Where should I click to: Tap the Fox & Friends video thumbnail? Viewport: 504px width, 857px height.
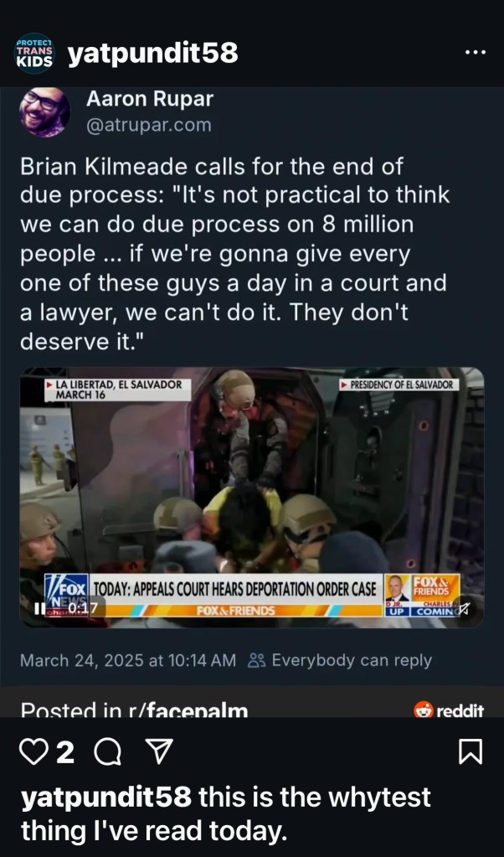coord(252,497)
